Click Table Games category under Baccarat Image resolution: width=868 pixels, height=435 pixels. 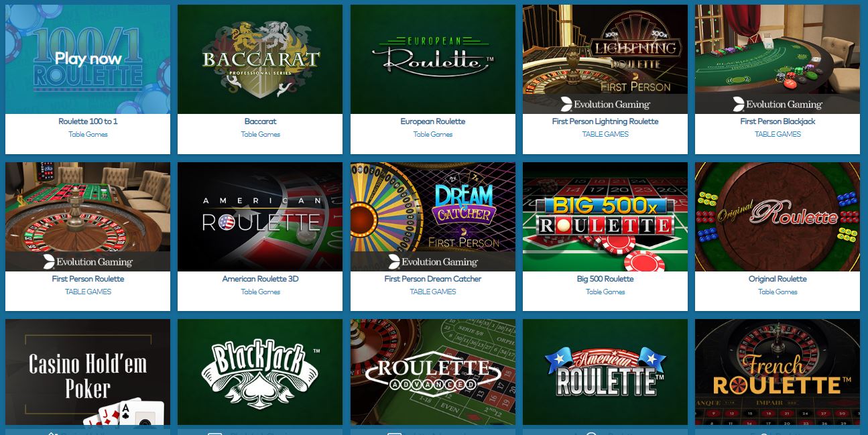[x=260, y=134]
